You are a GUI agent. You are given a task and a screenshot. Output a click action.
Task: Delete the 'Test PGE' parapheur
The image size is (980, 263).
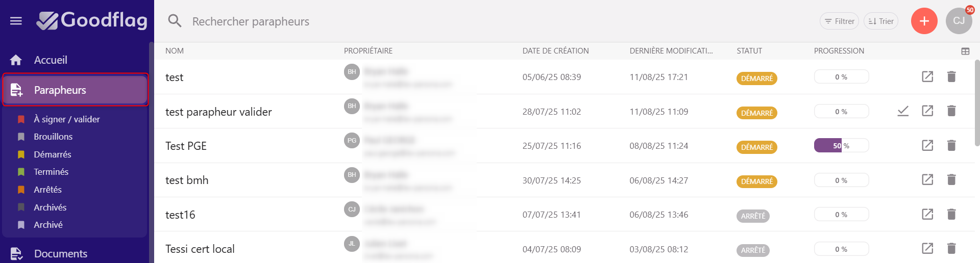(951, 146)
